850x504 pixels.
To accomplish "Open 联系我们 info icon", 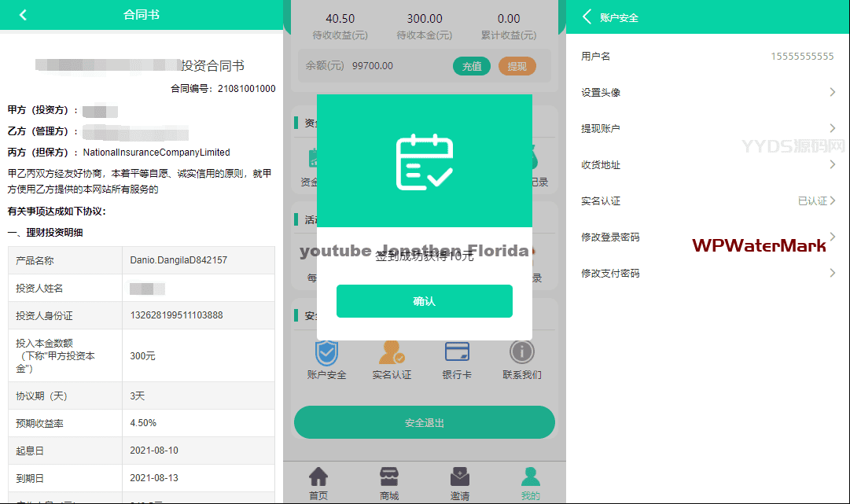I will pyautogui.click(x=522, y=353).
